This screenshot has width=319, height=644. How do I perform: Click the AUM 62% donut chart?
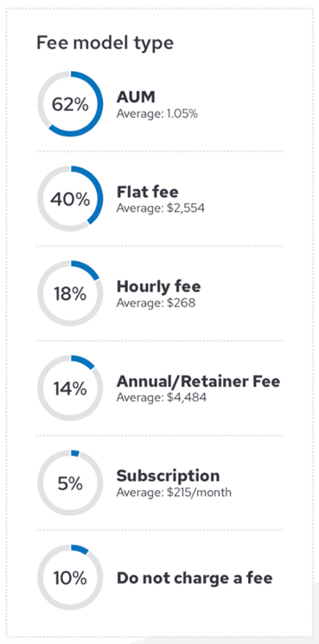pos(70,104)
